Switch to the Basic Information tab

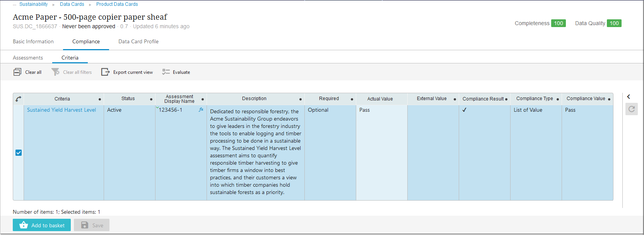33,42
